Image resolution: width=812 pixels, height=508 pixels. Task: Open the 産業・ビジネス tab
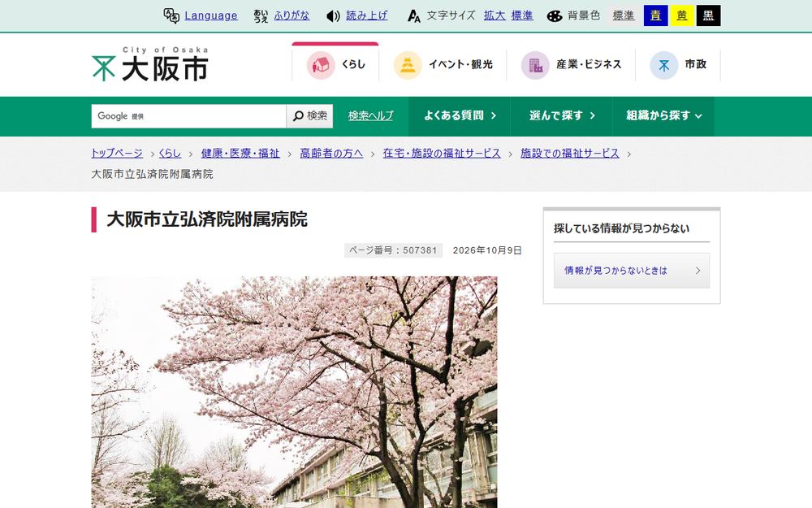tap(571, 65)
